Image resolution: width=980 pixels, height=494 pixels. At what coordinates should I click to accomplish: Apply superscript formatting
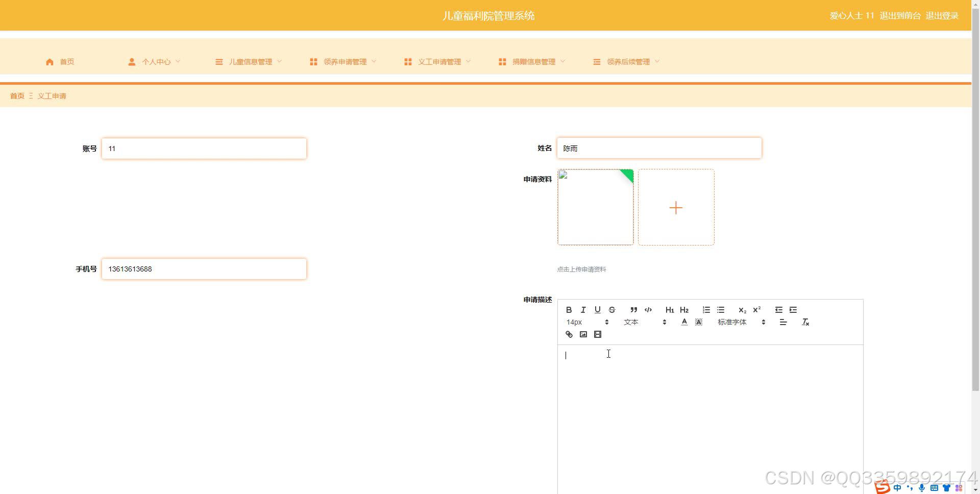point(757,310)
